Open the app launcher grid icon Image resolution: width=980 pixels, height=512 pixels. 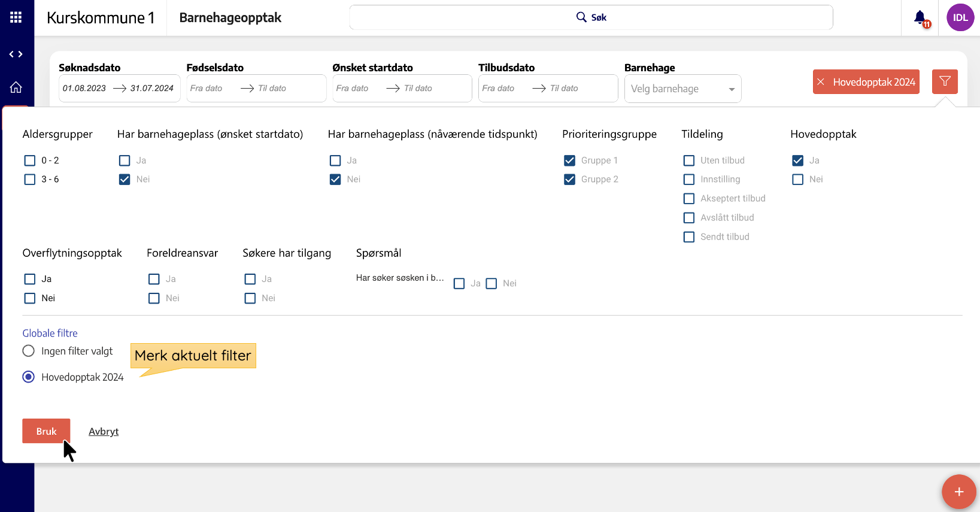16,17
